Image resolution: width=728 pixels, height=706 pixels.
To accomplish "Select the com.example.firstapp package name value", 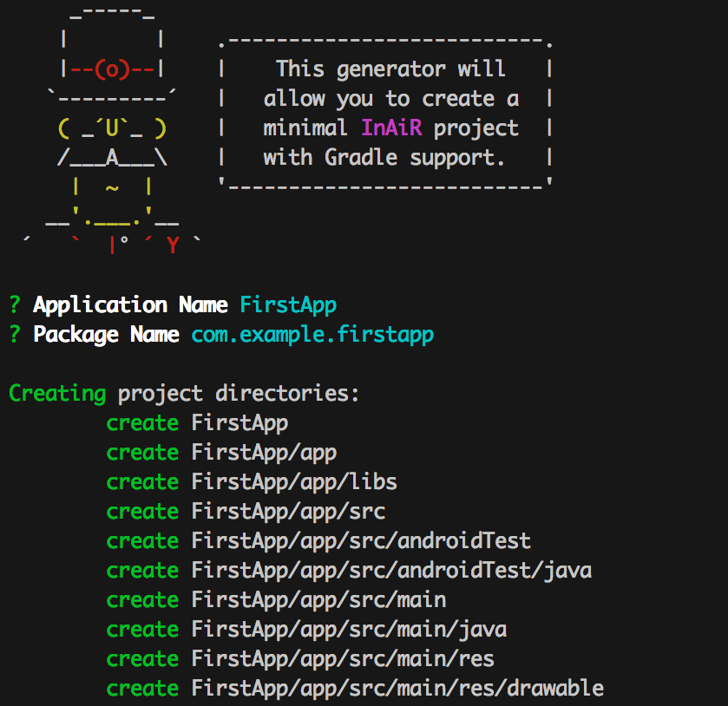I will (x=312, y=335).
